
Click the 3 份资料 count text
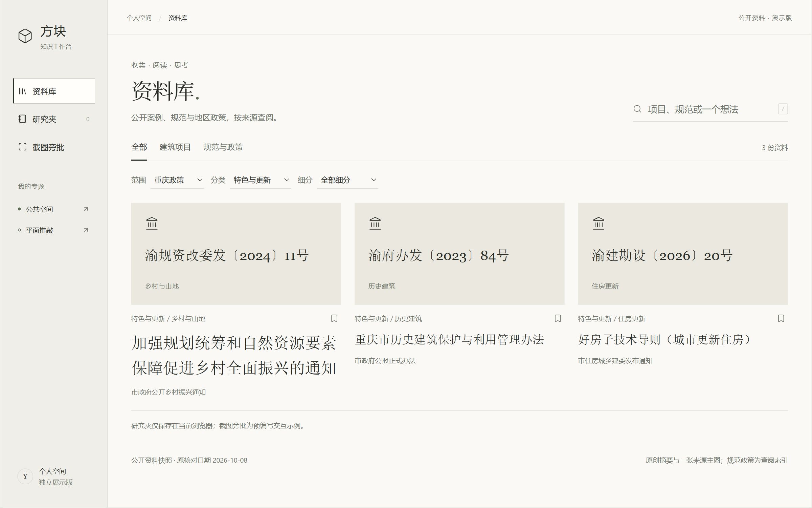tap(775, 148)
